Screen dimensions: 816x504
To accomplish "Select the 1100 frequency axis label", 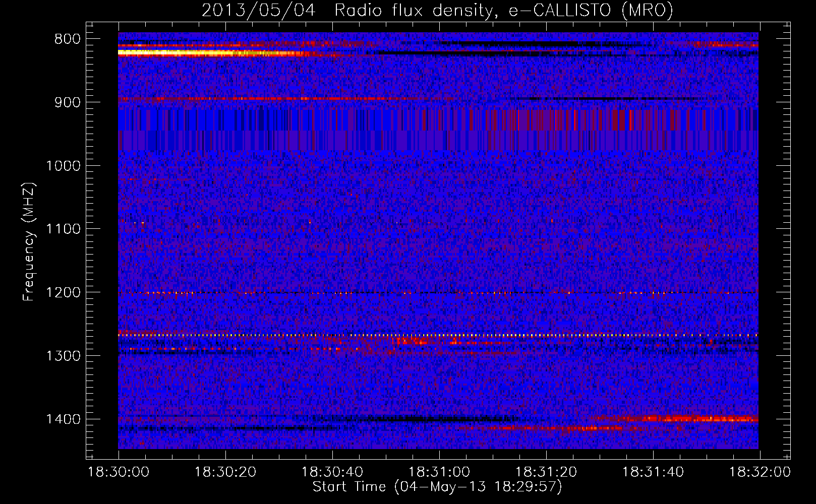I will tap(63, 229).
